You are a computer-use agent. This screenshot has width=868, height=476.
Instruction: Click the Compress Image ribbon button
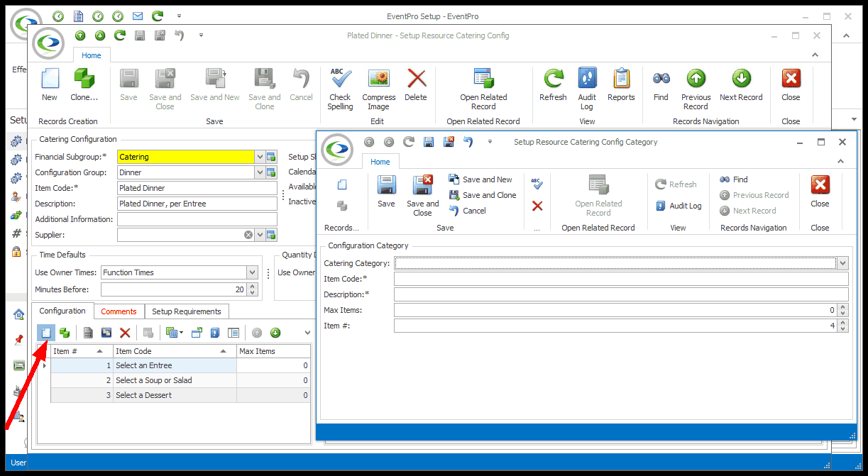[x=378, y=89]
